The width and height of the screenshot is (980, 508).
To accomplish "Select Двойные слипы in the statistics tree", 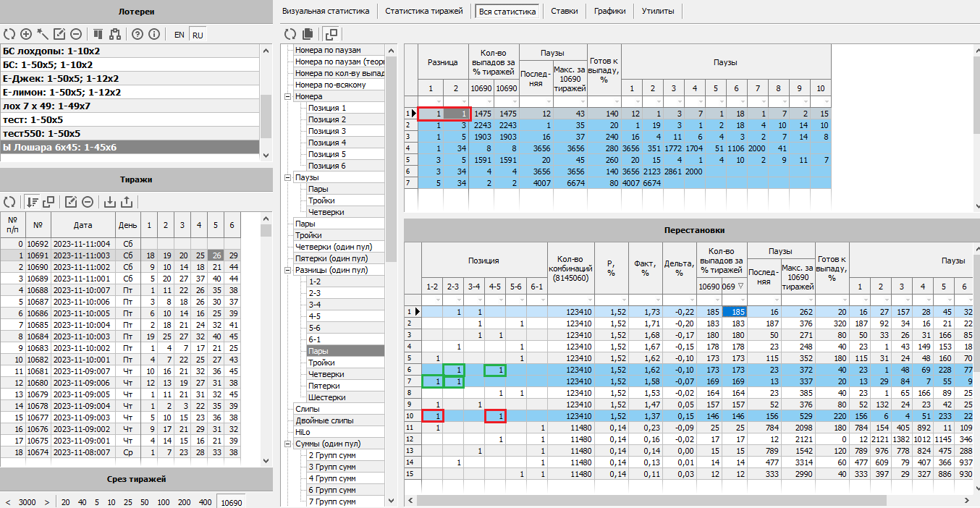I will tap(324, 420).
